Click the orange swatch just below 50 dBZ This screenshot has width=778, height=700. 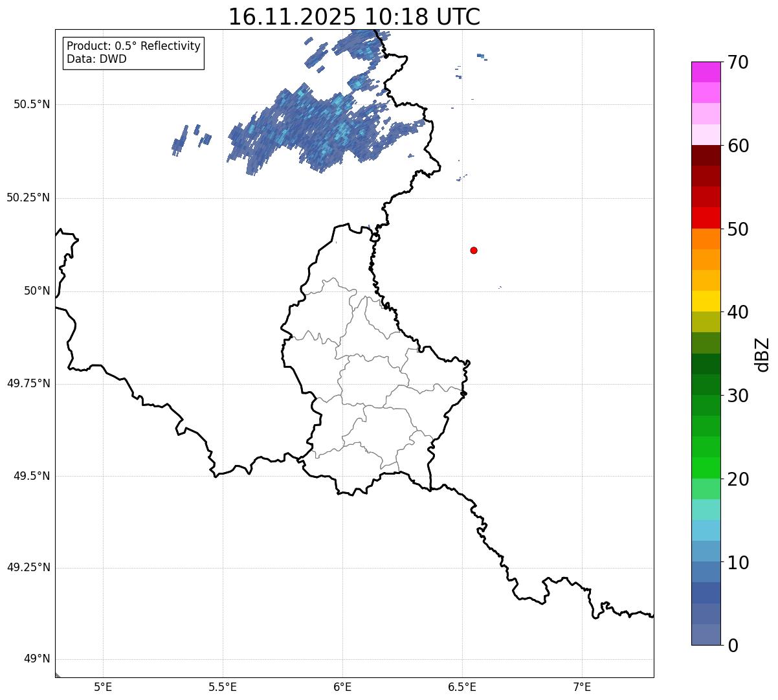pyautogui.click(x=706, y=239)
